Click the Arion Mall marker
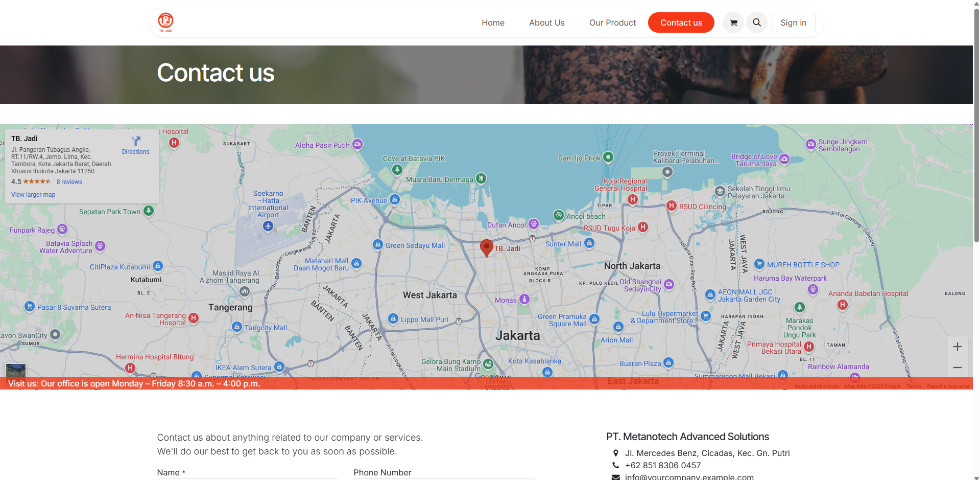This screenshot has height=480, width=980. [x=618, y=327]
